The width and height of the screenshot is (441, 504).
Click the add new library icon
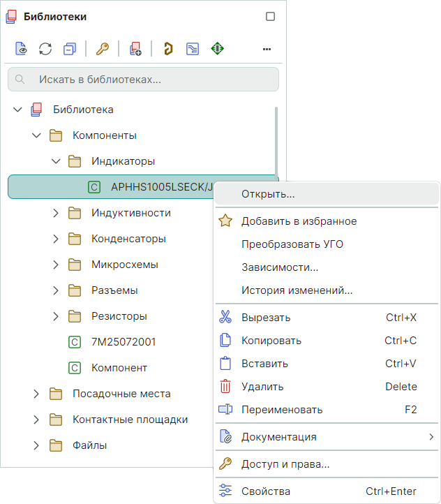(x=135, y=49)
